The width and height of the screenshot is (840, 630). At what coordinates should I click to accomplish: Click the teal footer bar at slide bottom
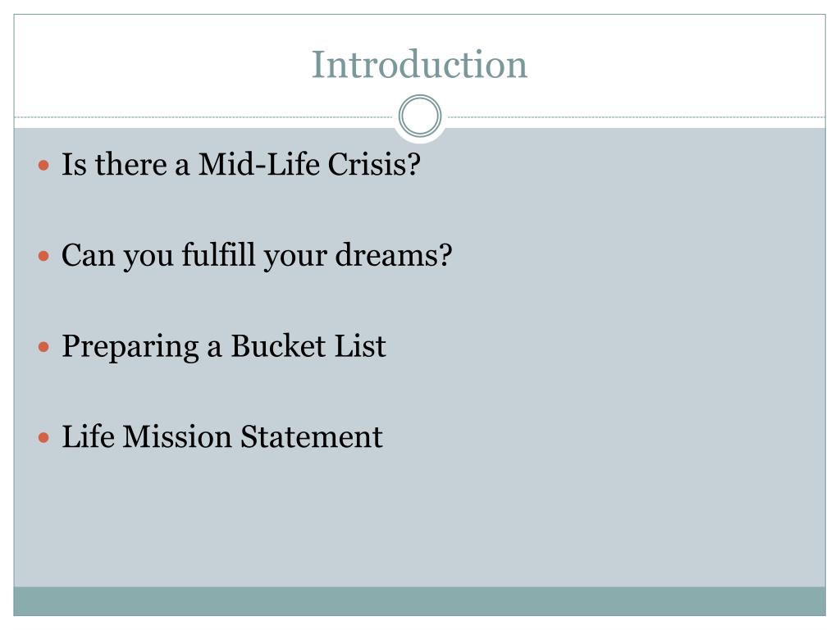tap(419, 601)
